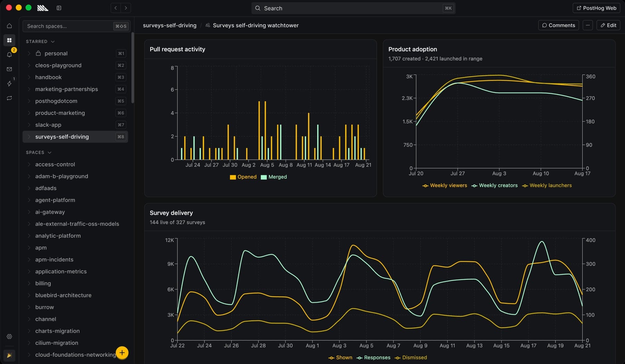Expand the slack-app space chevron
This screenshot has height=364, width=625.
[x=29, y=125]
